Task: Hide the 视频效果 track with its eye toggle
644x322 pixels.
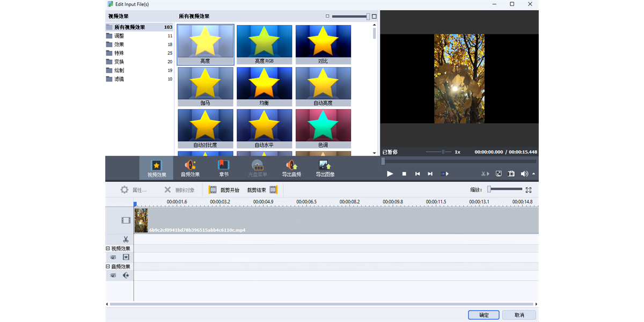Action: click(113, 257)
